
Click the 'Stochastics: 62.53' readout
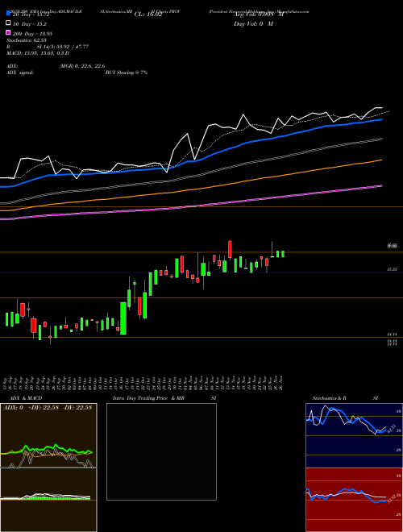(27, 40)
